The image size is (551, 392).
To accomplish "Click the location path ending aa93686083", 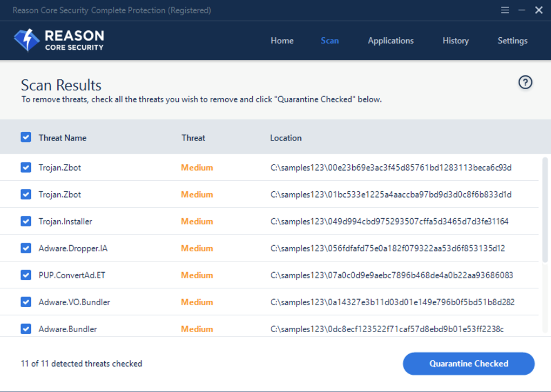I will (392, 275).
